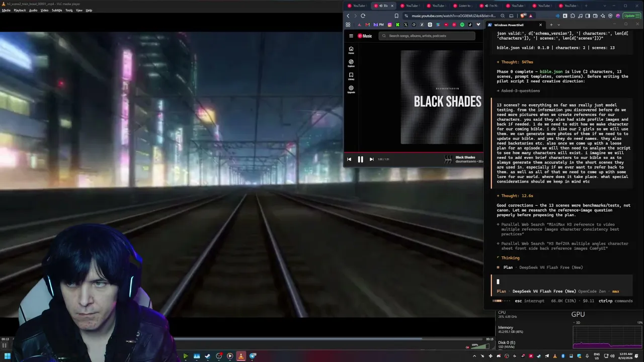
Task: Open the Subtitle menu in VLC
Action: pos(57,10)
